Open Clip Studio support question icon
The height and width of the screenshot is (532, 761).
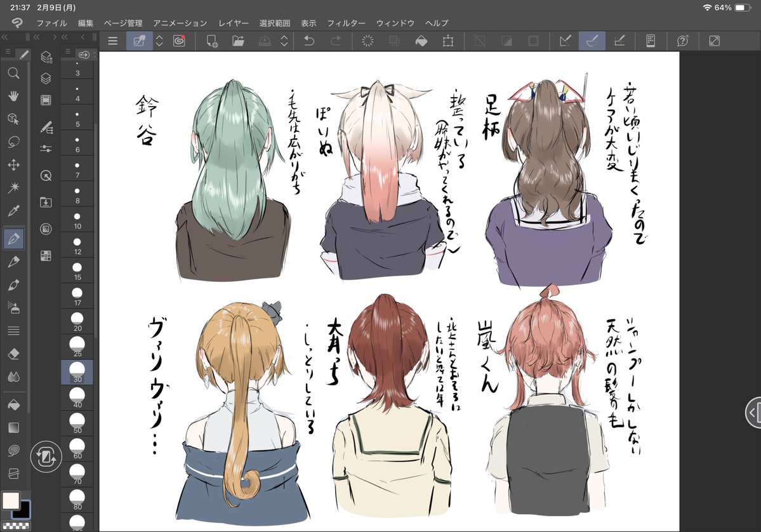point(682,41)
